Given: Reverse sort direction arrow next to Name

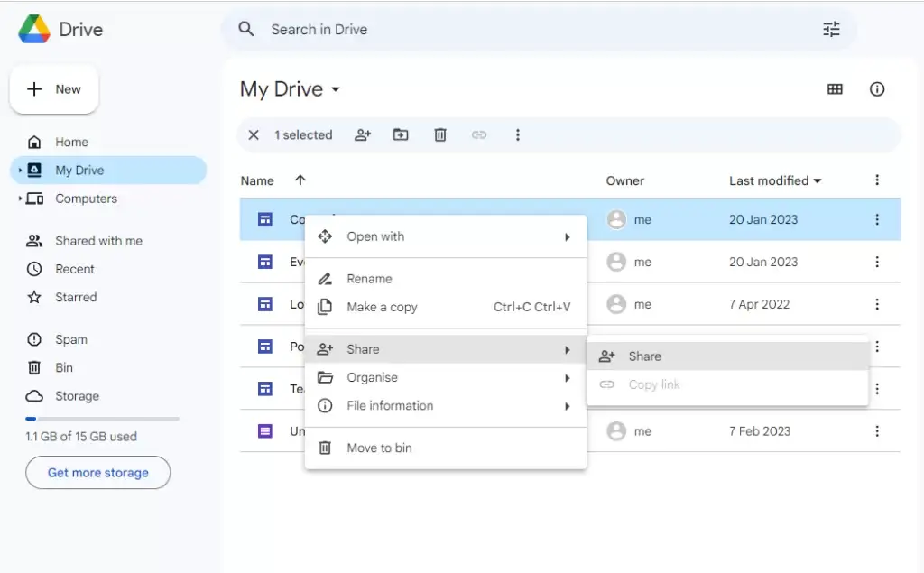Looking at the screenshot, I should tap(300, 180).
